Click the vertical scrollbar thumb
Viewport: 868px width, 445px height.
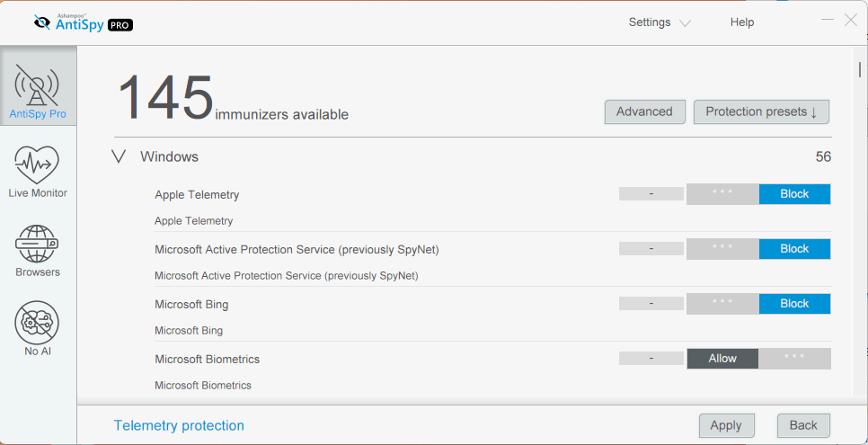[860, 69]
